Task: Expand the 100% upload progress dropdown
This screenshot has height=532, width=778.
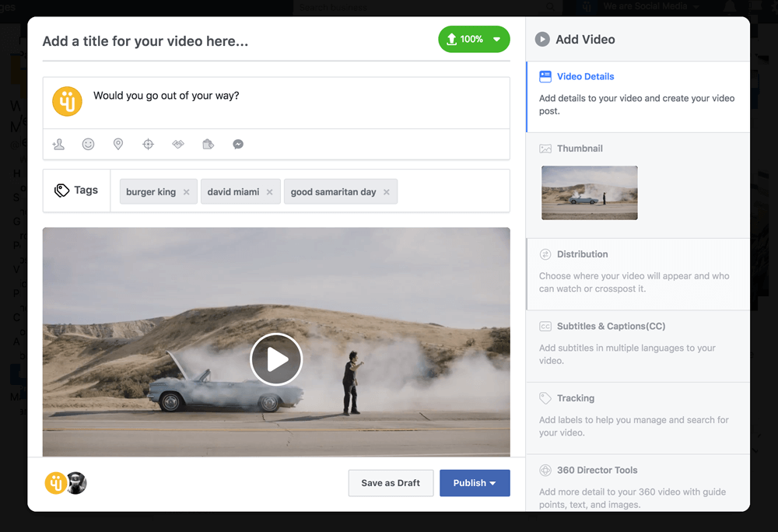Action: click(496, 40)
